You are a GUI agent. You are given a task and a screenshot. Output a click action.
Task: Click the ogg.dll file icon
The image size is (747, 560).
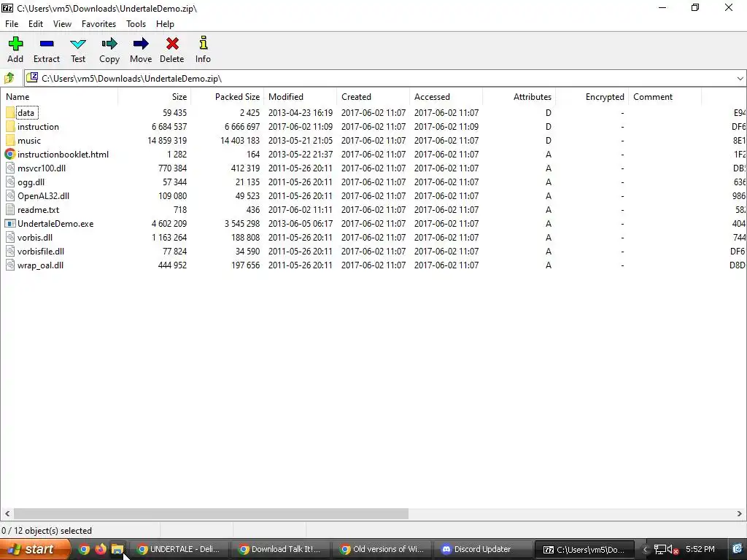[x=10, y=182]
